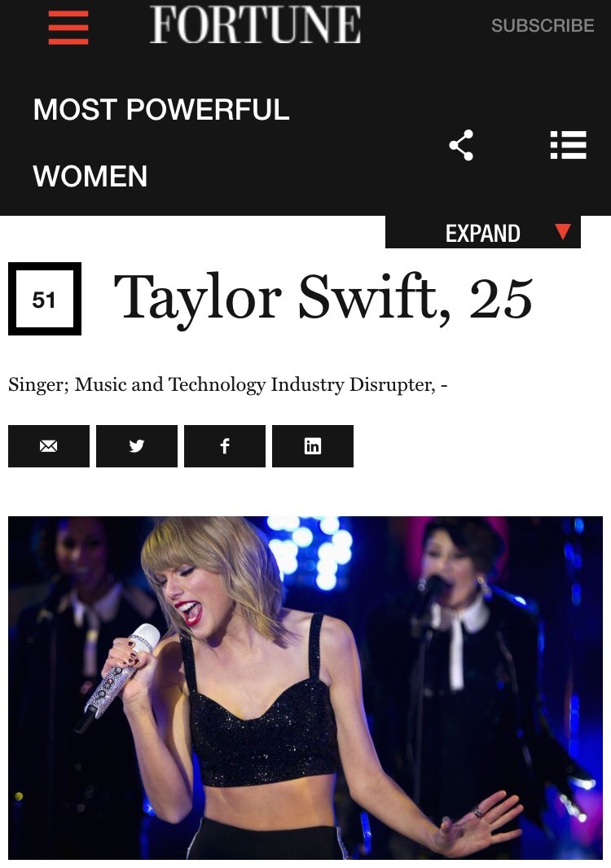The image size is (611, 868).
Task: Share the article via email icon
Action: (x=49, y=446)
